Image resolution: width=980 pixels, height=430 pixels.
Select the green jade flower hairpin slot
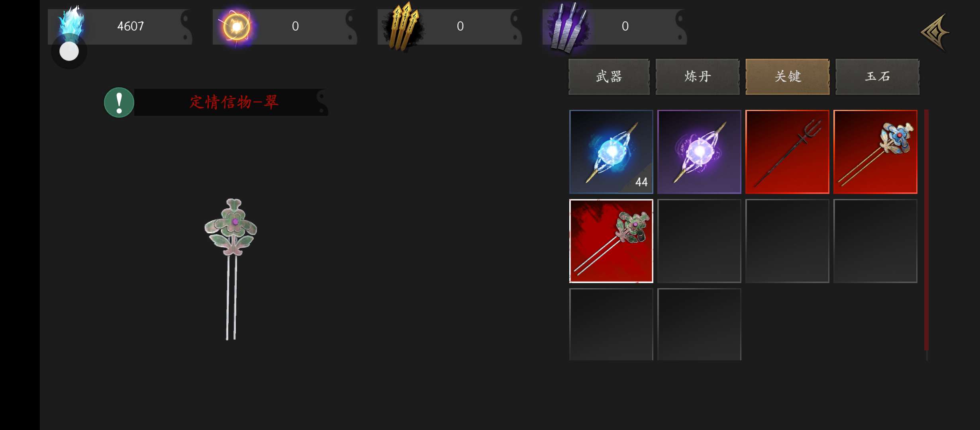[611, 241]
